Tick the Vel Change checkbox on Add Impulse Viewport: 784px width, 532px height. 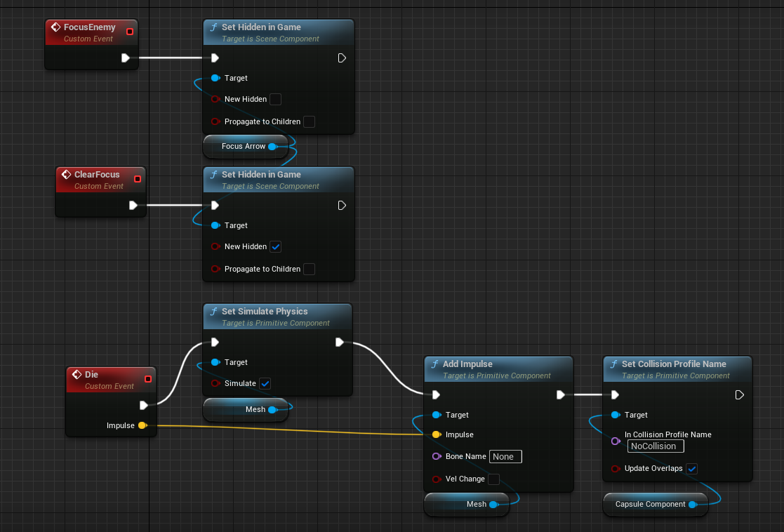click(493, 479)
